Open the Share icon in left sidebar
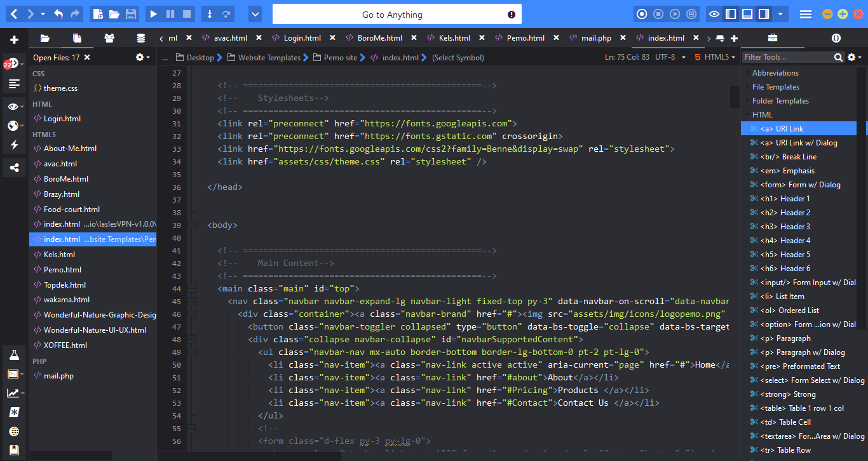Screen dimensions: 868x461 click(x=14, y=168)
